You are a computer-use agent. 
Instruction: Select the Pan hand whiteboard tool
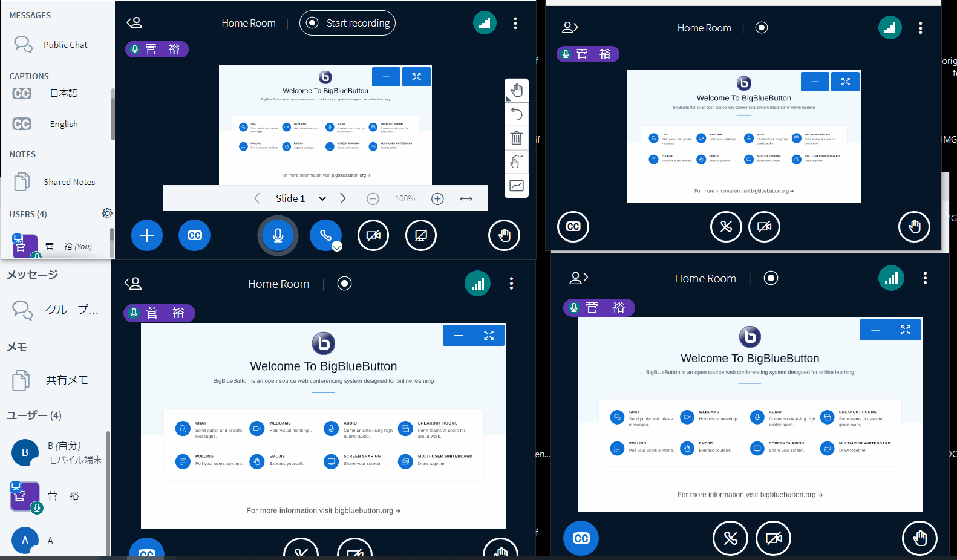click(517, 91)
